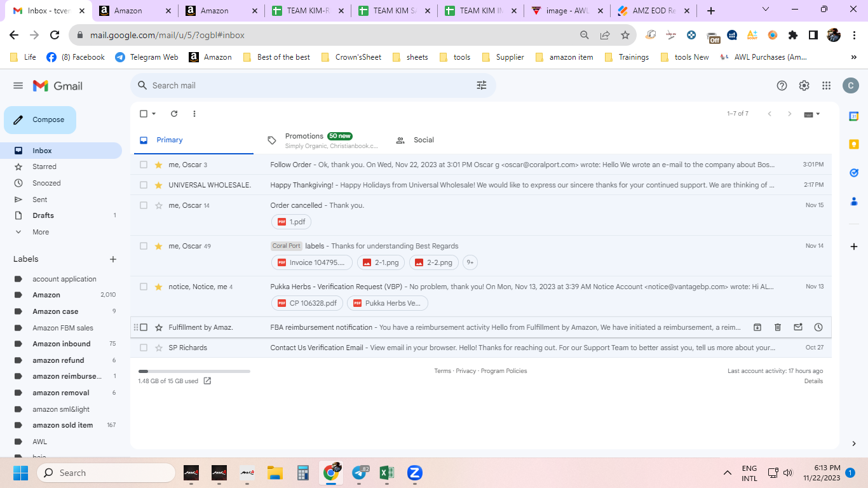Open Google Tasks side panel
This screenshot has width=868, height=488.
pyautogui.click(x=854, y=172)
